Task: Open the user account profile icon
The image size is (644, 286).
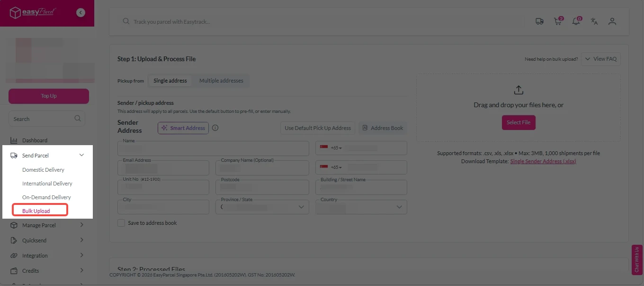Action: point(612,21)
